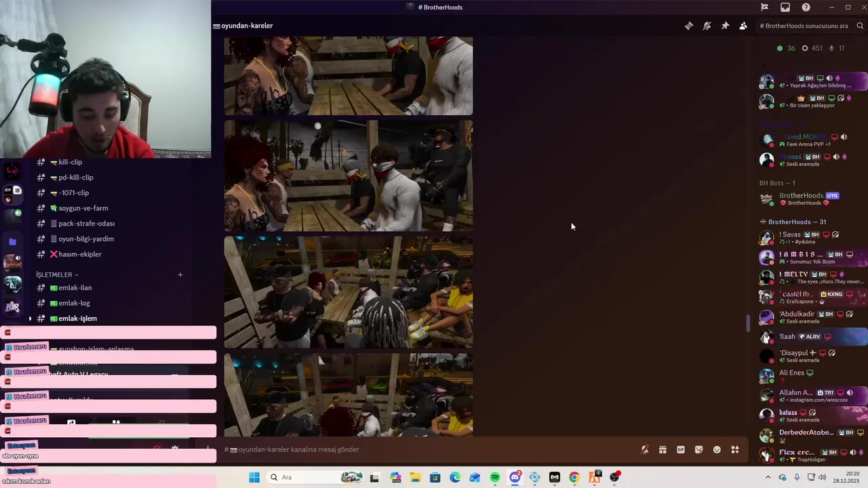The image size is (868, 488).
Task: Select member Ali Enes in member list
Action: coord(812,376)
